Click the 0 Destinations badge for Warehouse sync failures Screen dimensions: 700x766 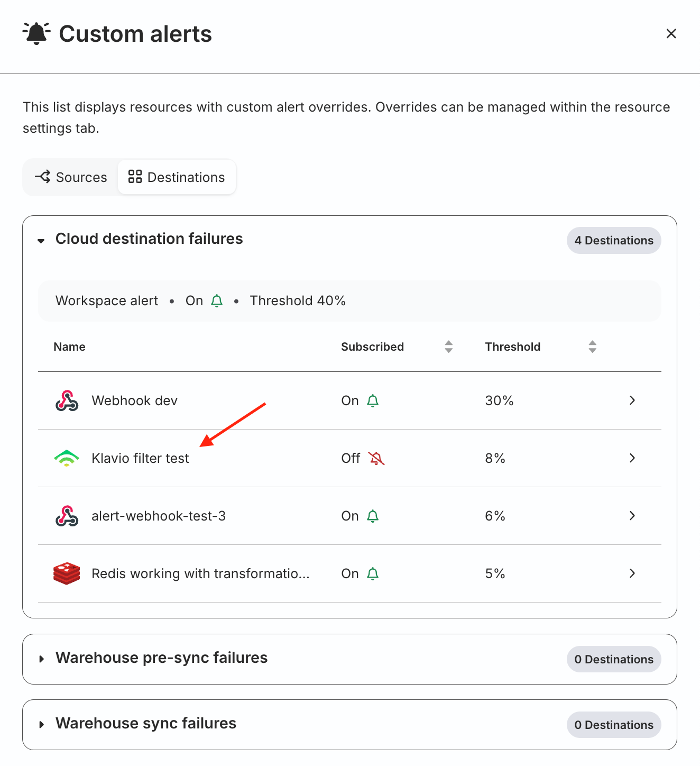(x=614, y=725)
